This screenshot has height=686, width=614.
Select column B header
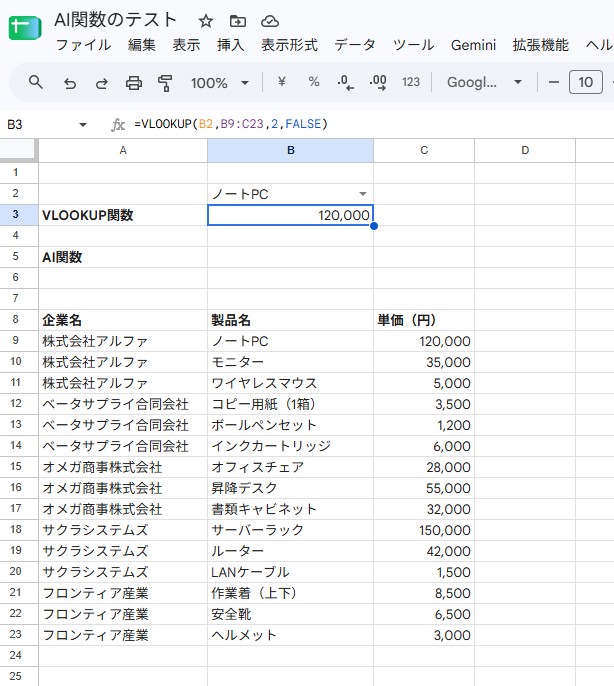(291, 150)
